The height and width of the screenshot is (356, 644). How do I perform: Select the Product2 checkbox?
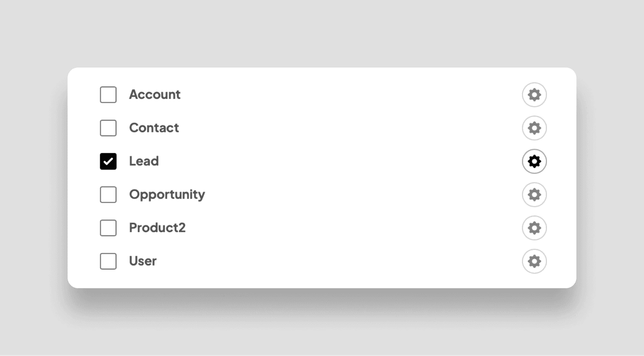108,228
